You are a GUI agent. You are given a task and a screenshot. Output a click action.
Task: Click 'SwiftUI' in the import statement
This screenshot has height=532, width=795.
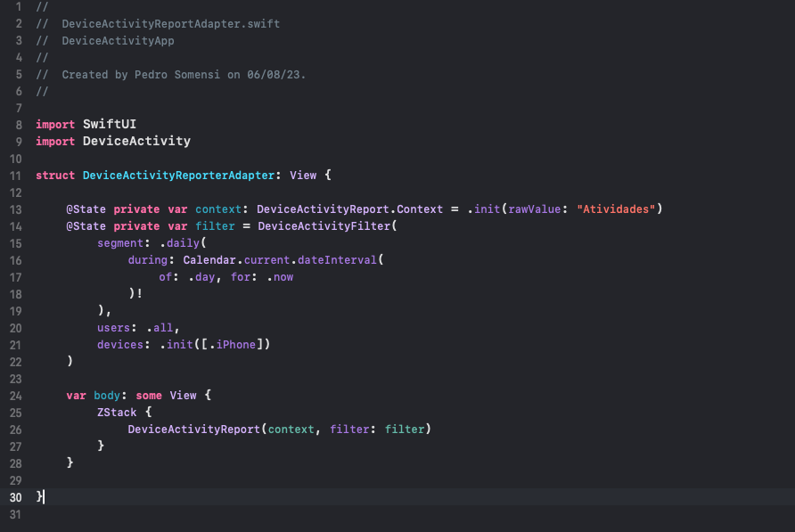coord(110,124)
